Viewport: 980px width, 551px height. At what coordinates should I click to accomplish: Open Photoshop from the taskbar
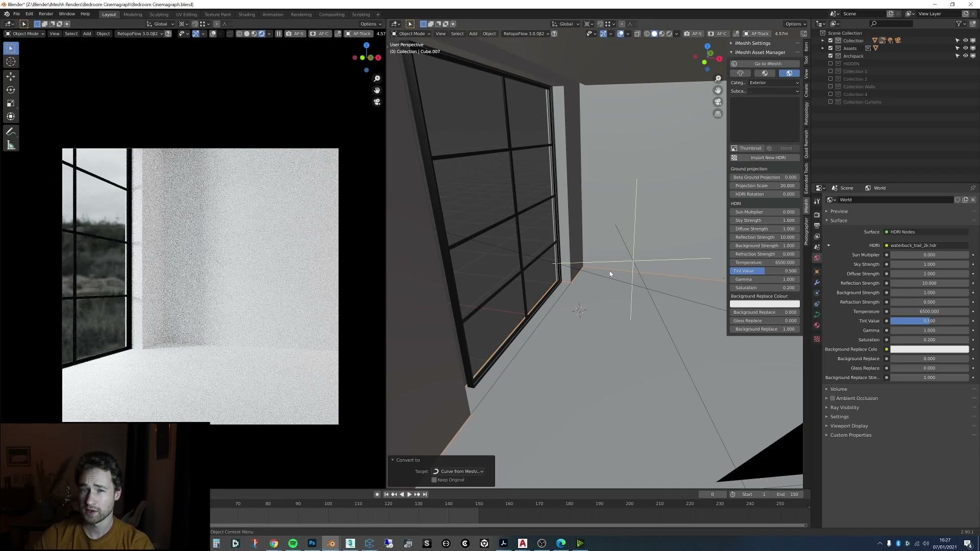[x=312, y=543]
